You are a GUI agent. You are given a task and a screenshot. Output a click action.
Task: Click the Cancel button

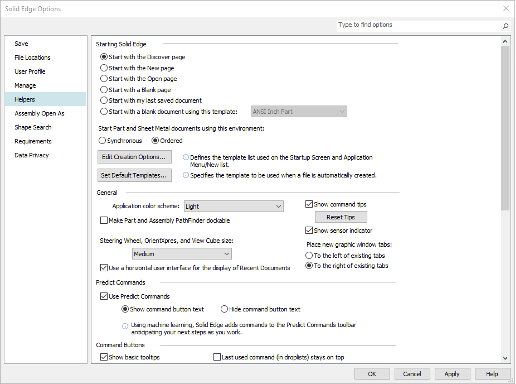click(412, 374)
